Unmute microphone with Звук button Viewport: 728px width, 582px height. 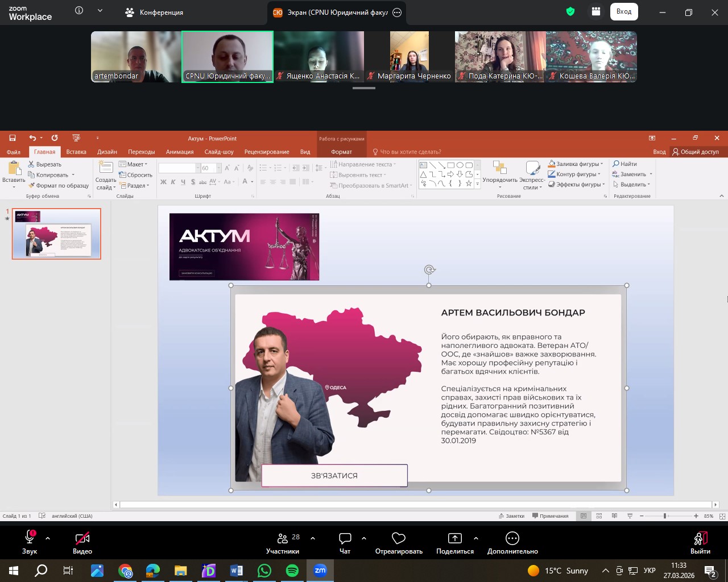pyautogui.click(x=30, y=538)
